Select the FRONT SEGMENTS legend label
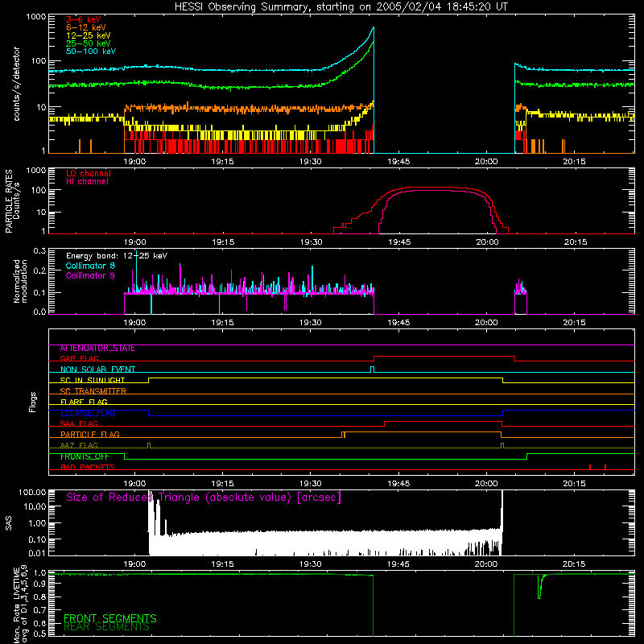Image resolution: width=644 pixels, height=644 pixels. pyautogui.click(x=110, y=618)
